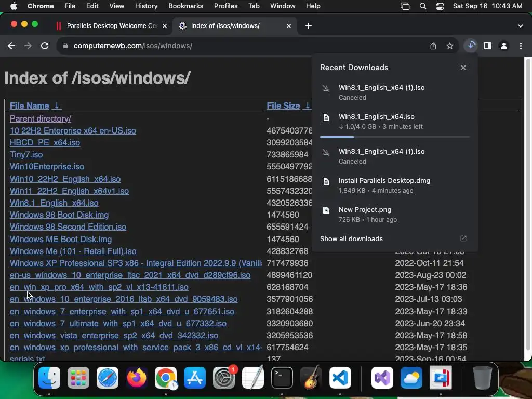Click file icon of New Project.png

(x=326, y=210)
